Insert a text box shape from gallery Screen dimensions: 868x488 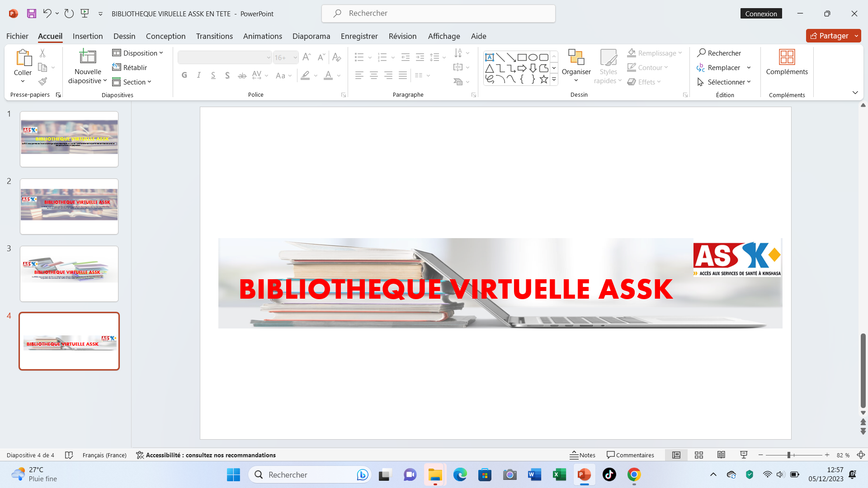[x=490, y=57]
